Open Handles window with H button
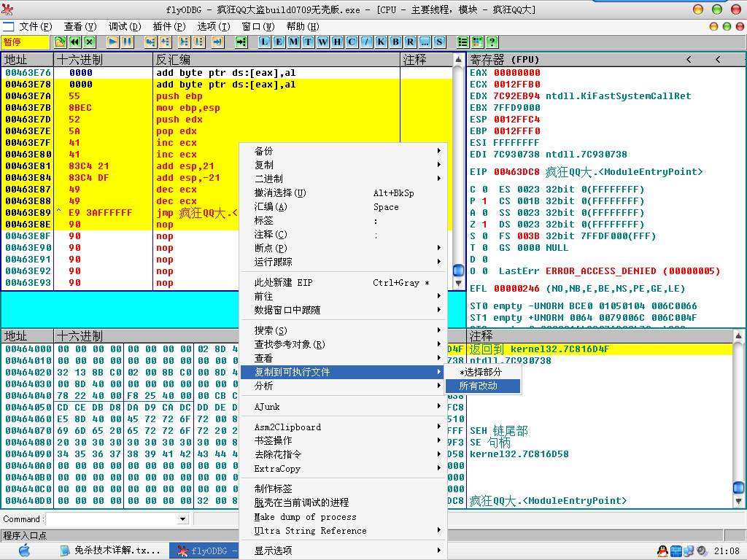 click(337, 42)
